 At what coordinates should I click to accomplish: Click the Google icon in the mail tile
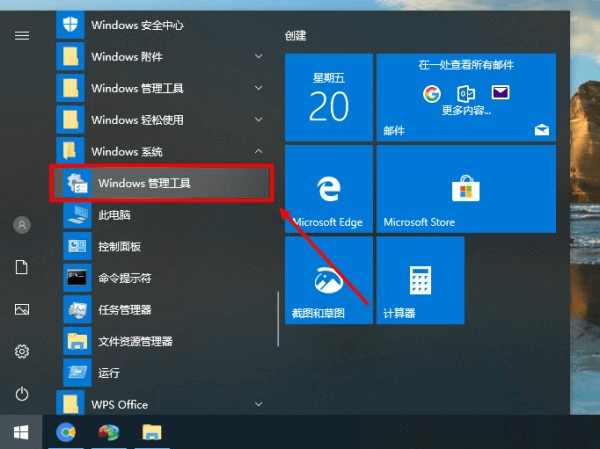[x=432, y=94]
